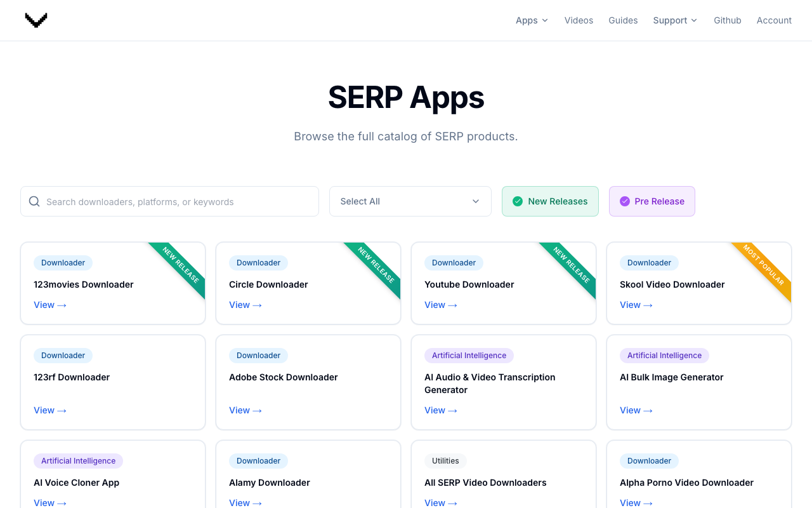Click the Adobe Stock Downloader title
Viewport: 812px width, 508px height.
pyautogui.click(x=284, y=377)
